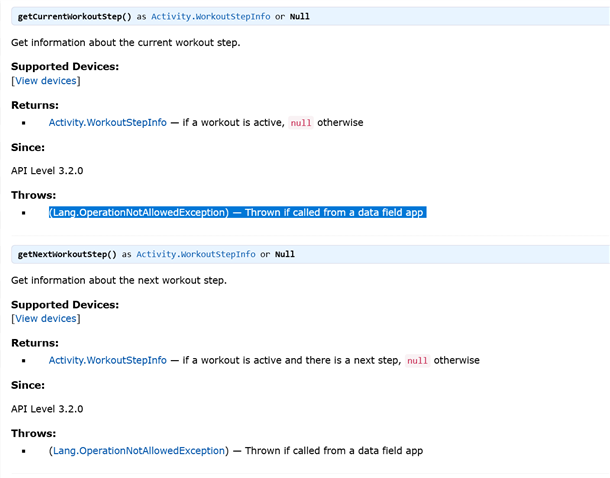Viewport: 610px width, 478px height.
Task: Expand View devices under getCurrentWorkoutStep
Action: pos(45,80)
